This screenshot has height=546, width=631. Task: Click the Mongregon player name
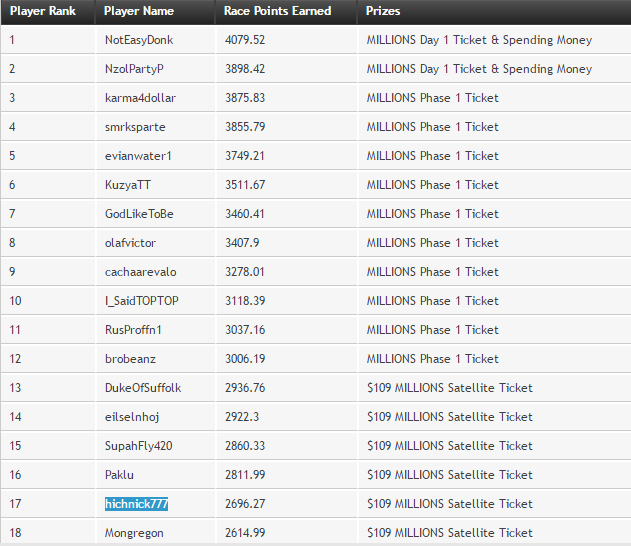[134, 533]
